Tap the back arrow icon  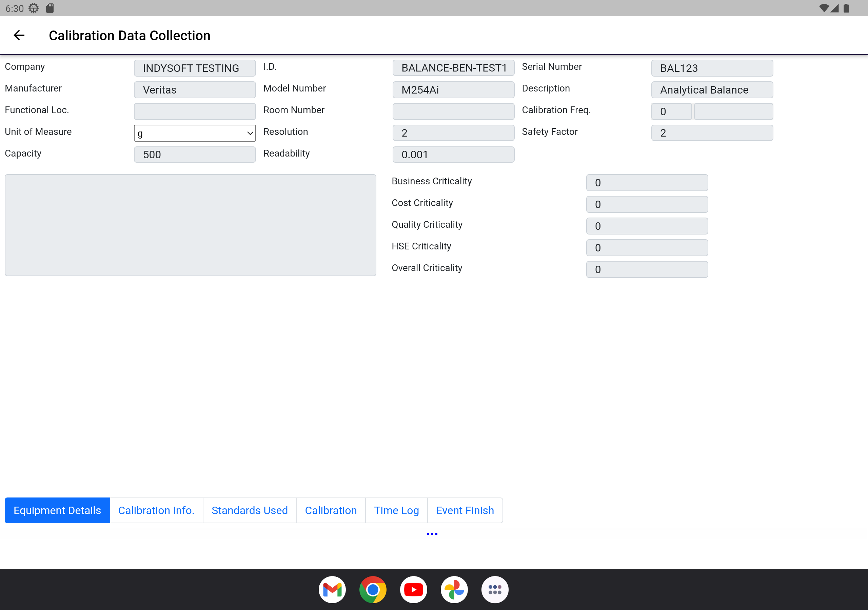tap(19, 36)
